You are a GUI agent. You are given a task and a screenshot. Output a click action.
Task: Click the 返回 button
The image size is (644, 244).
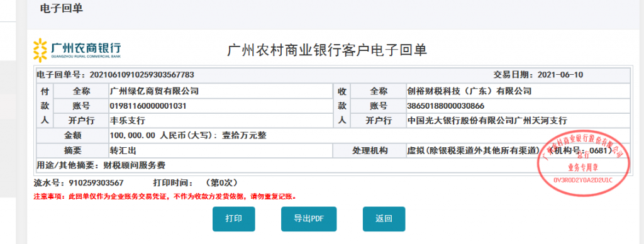(384, 219)
